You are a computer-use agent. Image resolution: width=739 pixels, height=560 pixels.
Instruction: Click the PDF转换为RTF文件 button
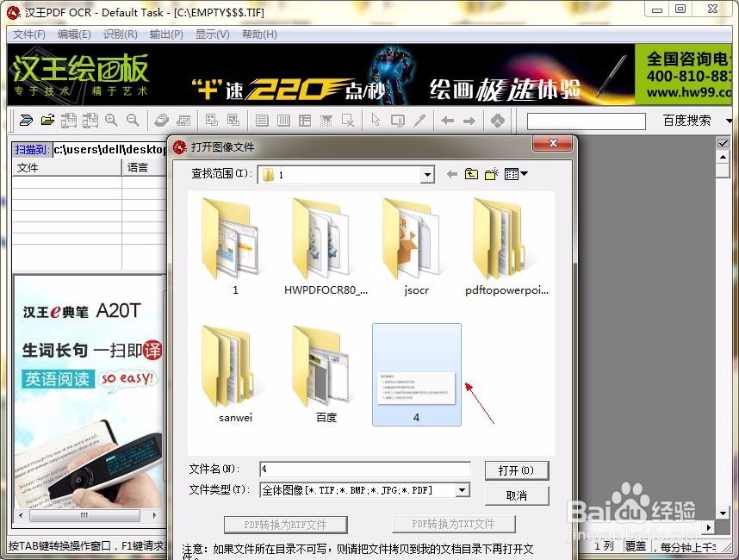286,525
